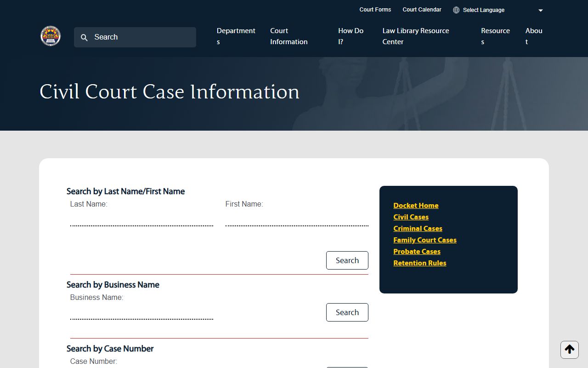Open the Court Calendar link
This screenshot has height=368, width=588.
coord(422,10)
